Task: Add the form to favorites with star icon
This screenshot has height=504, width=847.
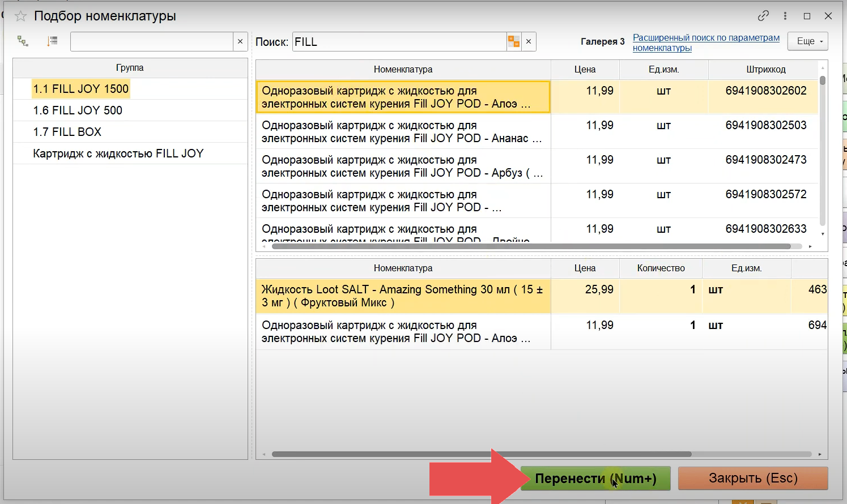Action: coord(20,16)
